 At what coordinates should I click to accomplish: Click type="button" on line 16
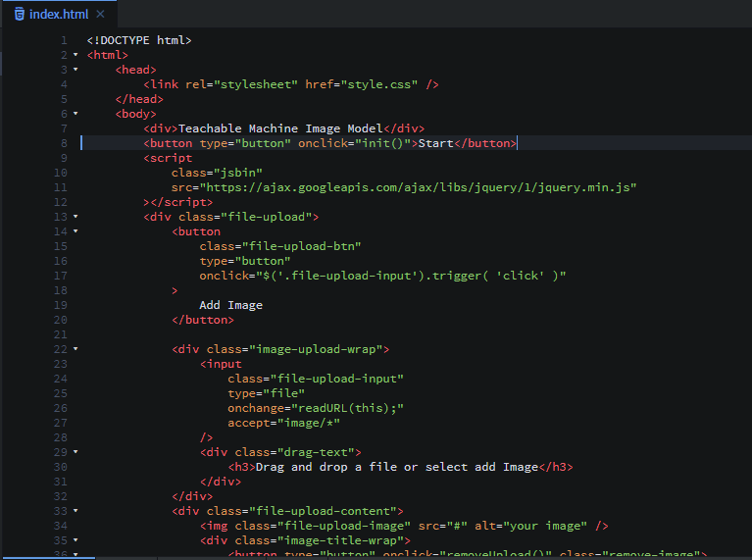(x=245, y=261)
